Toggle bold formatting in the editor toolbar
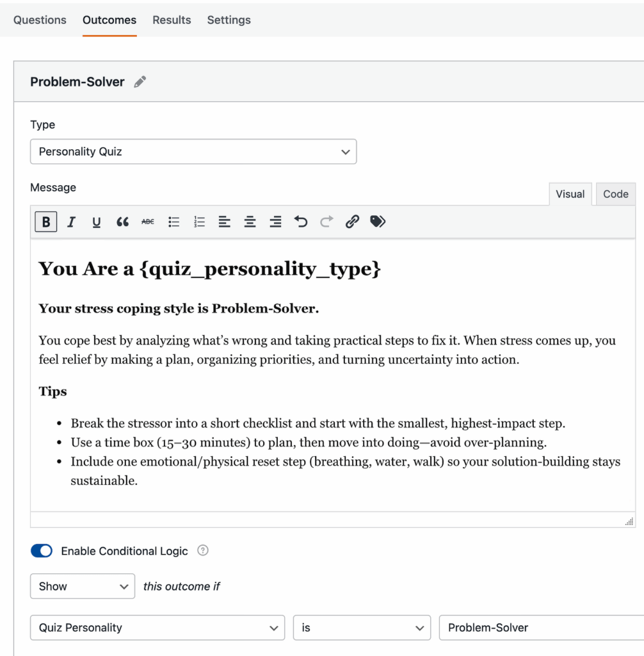644x656 pixels. (x=46, y=222)
